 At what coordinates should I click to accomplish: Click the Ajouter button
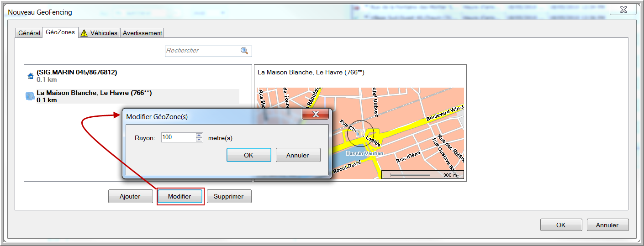130,196
